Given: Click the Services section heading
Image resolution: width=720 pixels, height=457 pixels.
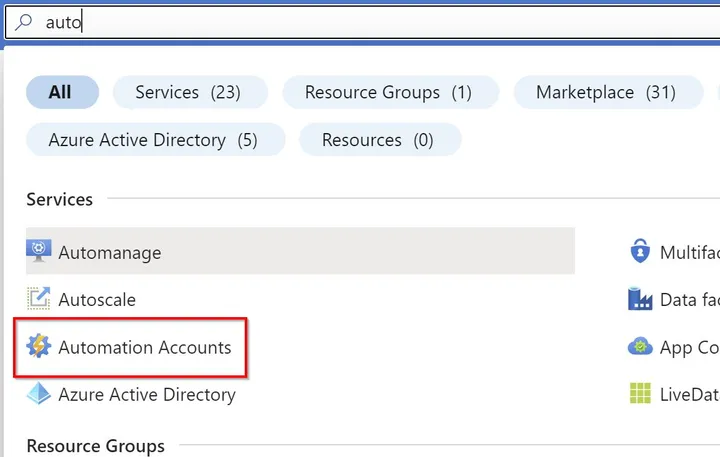Looking at the screenshot, I should point(60,199).
